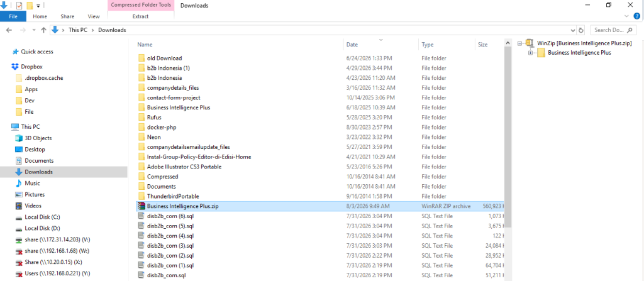Open the Extract ribbon tab
The image size is (644, 281).
click(x=140, y=16)
